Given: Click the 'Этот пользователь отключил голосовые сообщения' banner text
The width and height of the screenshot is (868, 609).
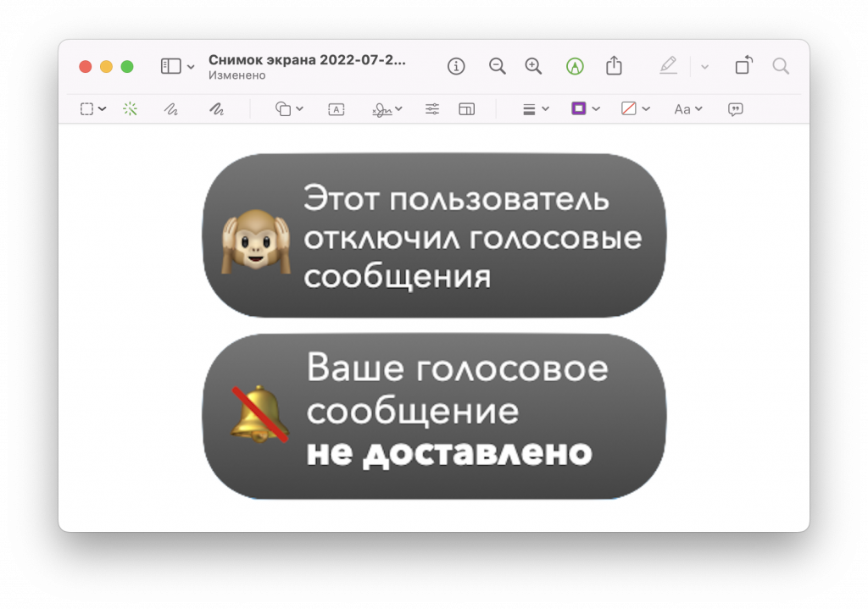Looking at the screenshot, I should (x=472, y=237).
